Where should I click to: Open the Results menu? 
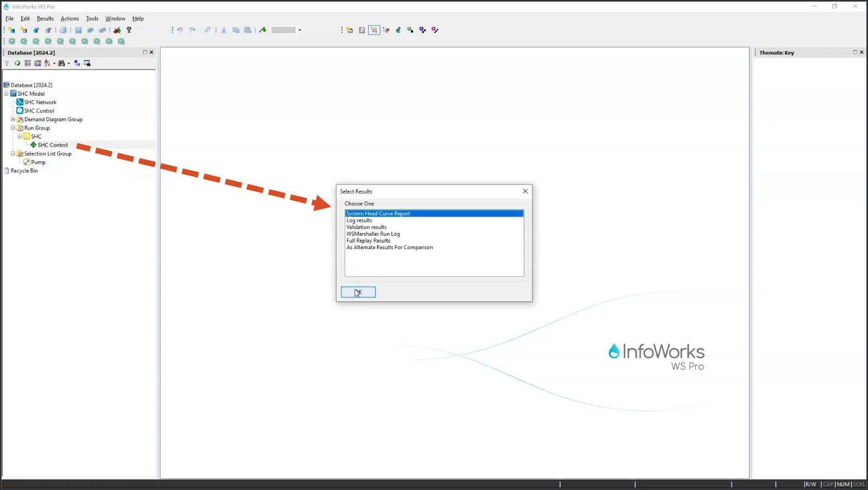click(x=45, y=18)
